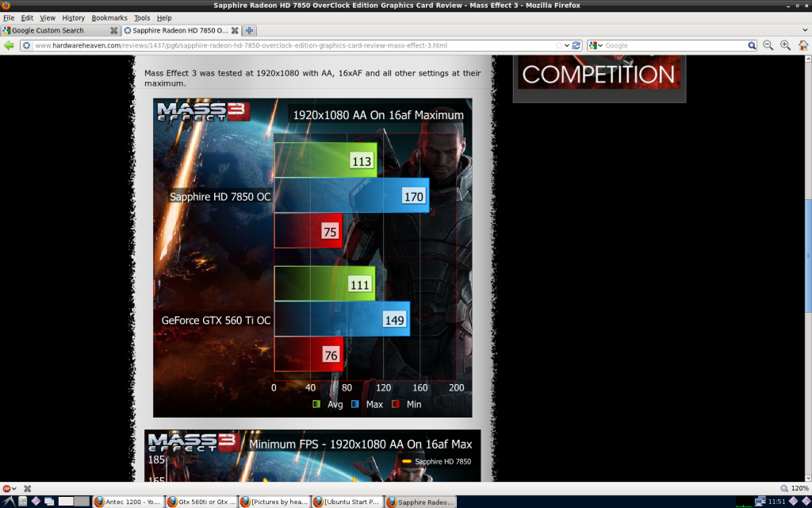This screenshot has height=508, width=812.
Task: Open the File menu
Action: (x=9, y=17)
